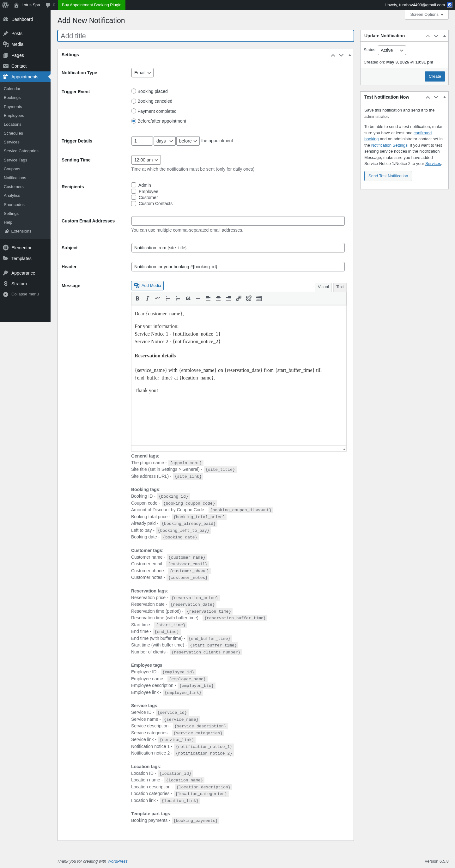Click the Custom Email Addresses field
455x868 pixels.
tap(238, 221)
